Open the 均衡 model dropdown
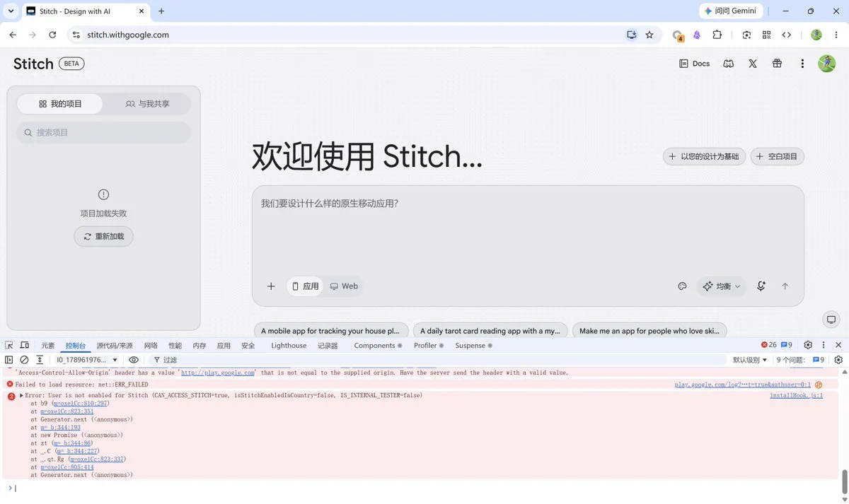 (722, 286)
